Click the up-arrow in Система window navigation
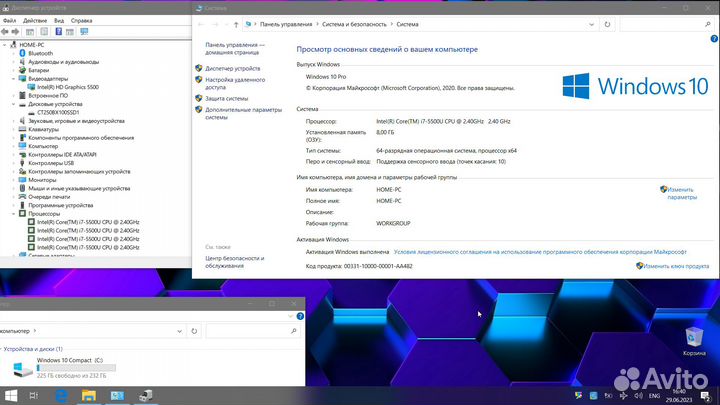 (x=236, y=24)
